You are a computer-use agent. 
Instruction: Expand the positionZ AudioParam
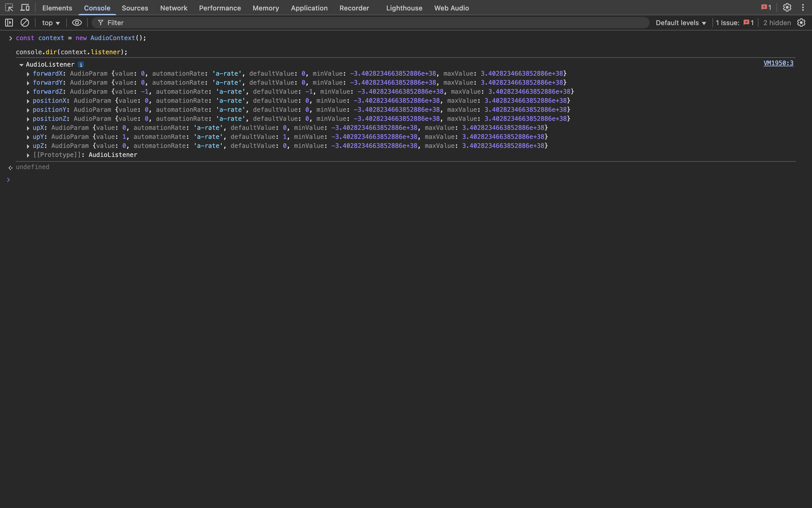(x=28, y=119)
